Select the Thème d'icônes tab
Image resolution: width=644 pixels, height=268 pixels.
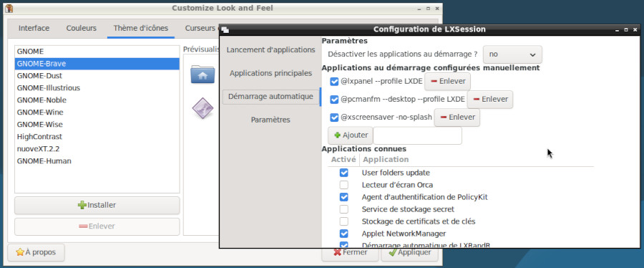tap(141, 29)
